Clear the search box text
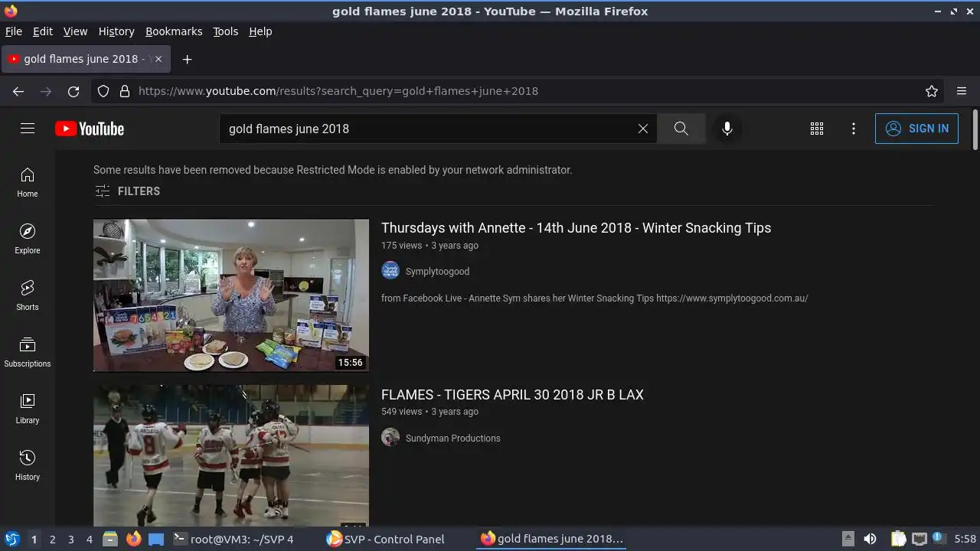 click(643, 129)
